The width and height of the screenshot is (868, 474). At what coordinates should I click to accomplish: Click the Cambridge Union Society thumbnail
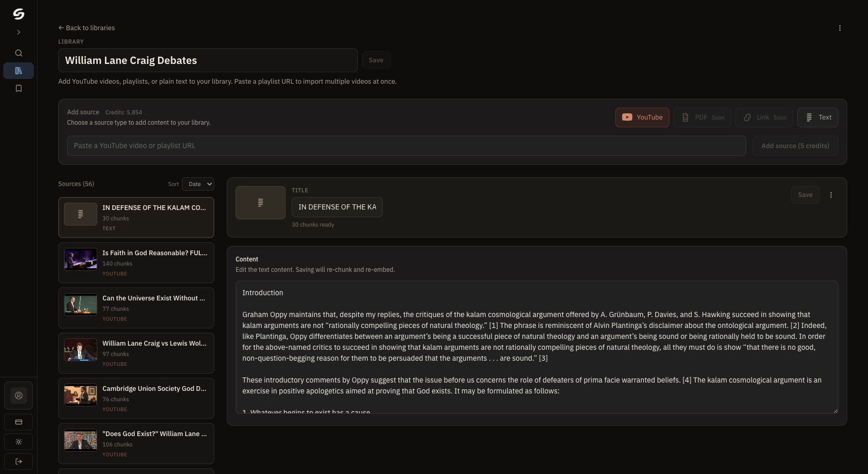[x=81, y=395]
